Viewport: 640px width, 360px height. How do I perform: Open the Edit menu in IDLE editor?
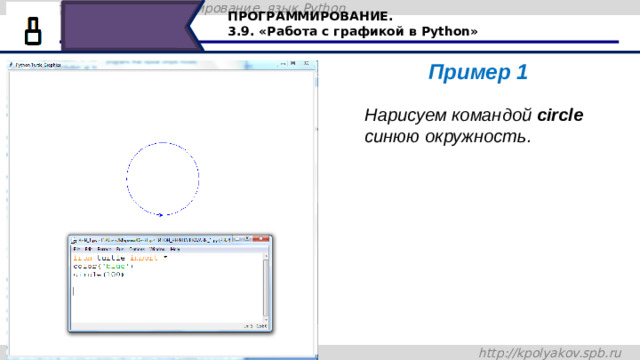[89, 249]
